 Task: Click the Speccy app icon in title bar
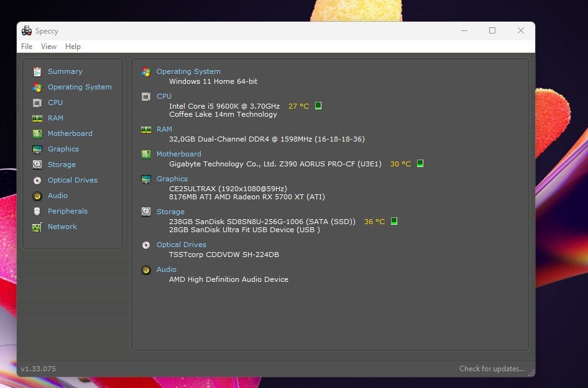pos(27,30)
